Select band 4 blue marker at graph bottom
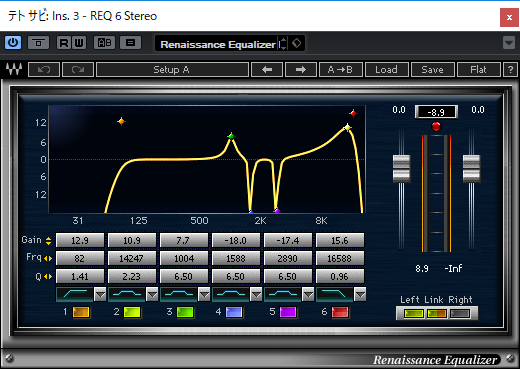This screenshot has width=520, height=369. [251, 211]
